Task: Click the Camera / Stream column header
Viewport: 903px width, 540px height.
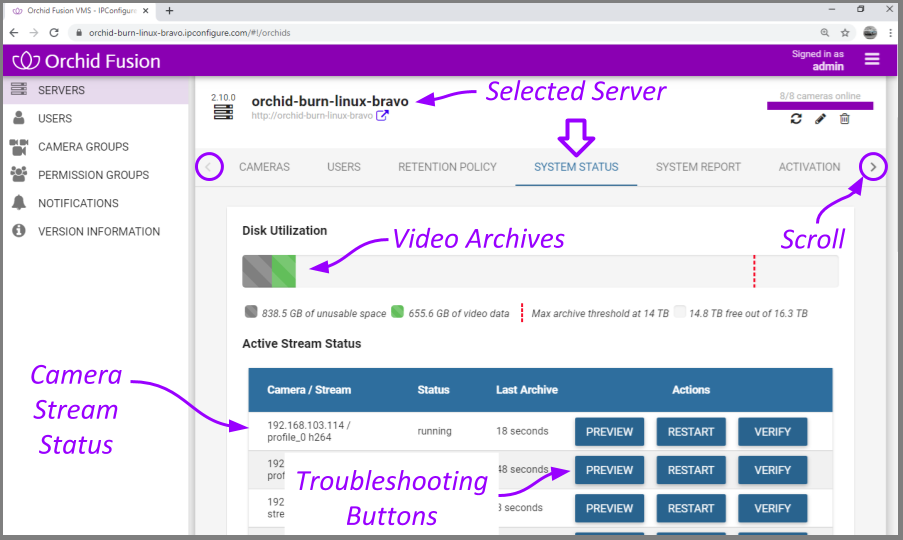Action: (x=309, y=390)
